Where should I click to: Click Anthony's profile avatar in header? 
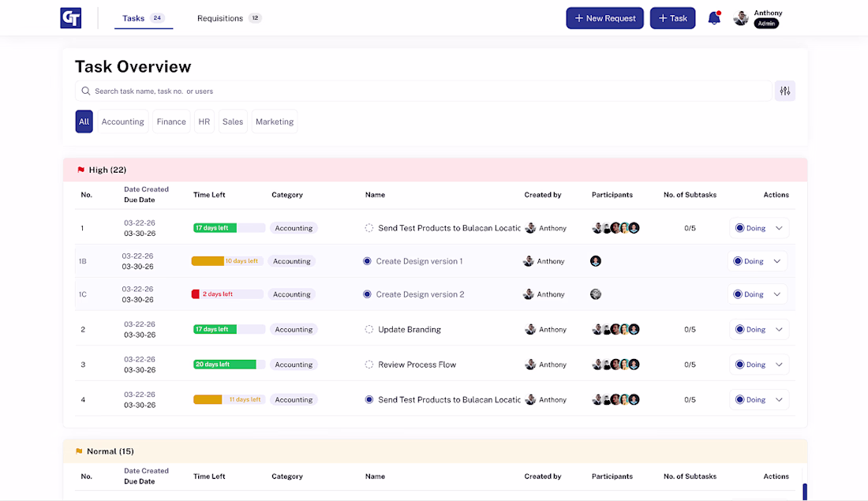741,18
